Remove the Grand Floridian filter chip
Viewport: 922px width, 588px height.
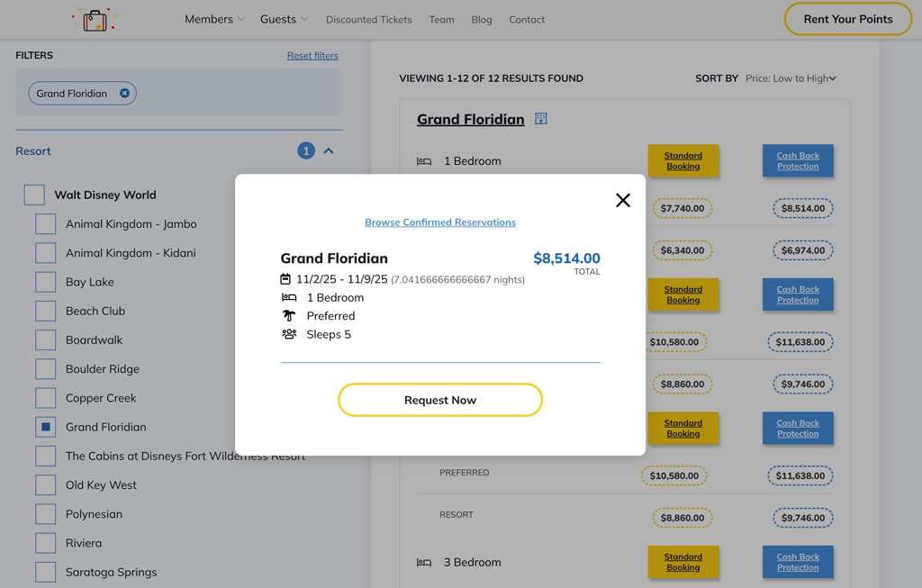point(124,93)
